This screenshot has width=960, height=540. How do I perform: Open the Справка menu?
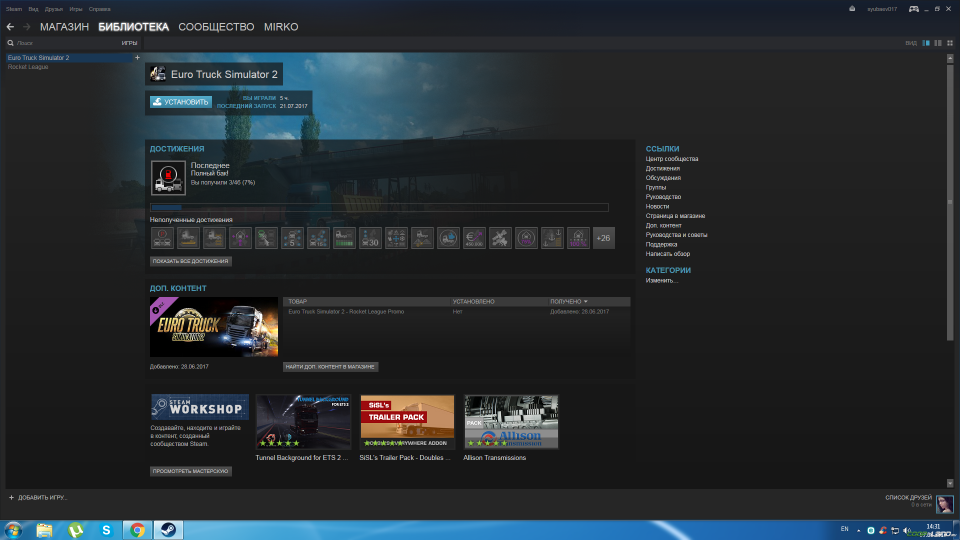99,9
